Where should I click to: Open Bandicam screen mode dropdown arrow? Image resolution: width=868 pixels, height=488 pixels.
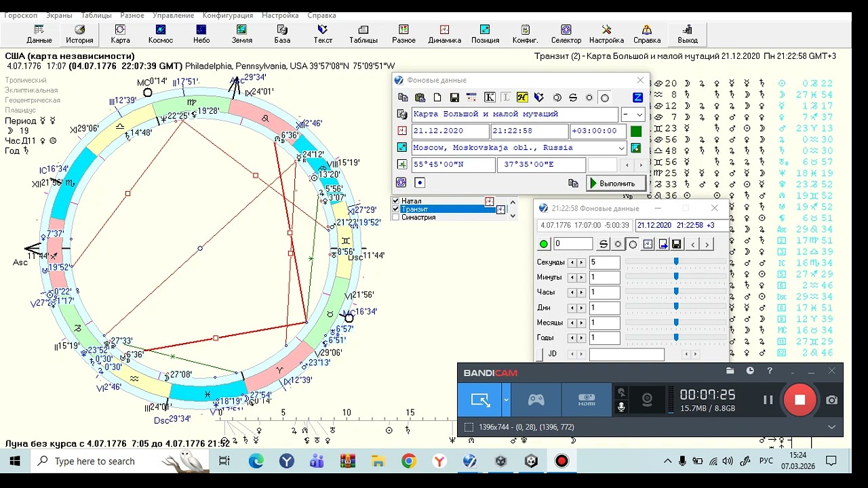click(506, 400)
